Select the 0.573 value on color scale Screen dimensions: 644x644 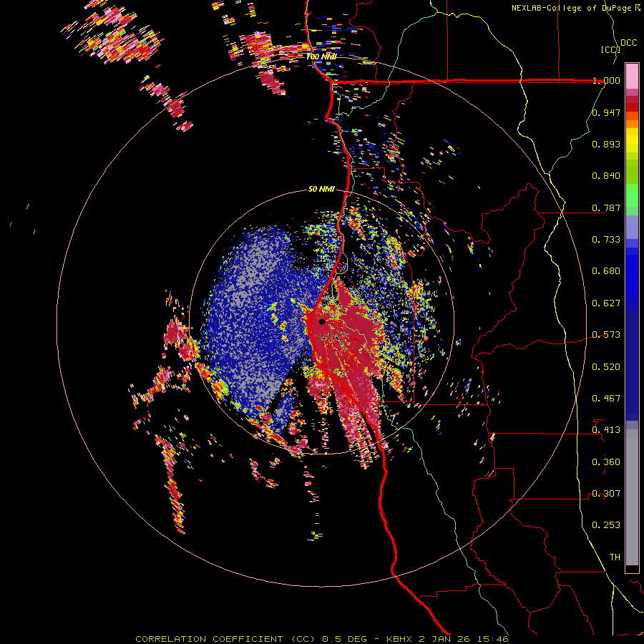tap(606, 335)
